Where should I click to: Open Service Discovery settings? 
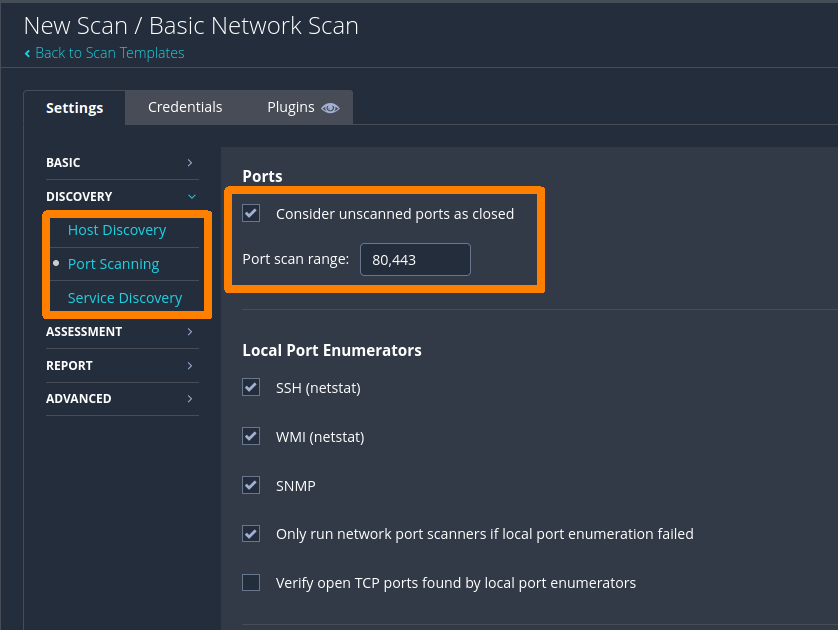[125, 298]
